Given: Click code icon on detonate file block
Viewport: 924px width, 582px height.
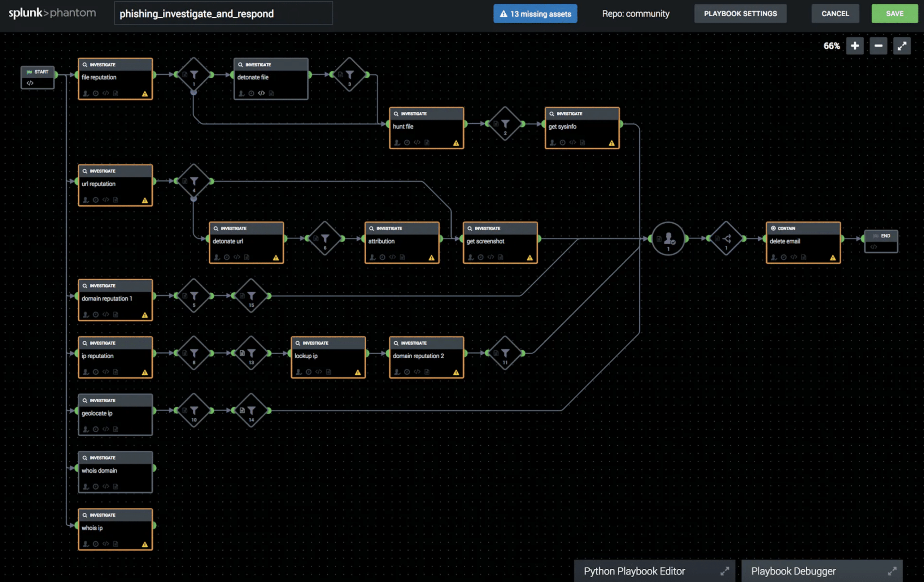Looking at the screenshot, I should [261, 93].
